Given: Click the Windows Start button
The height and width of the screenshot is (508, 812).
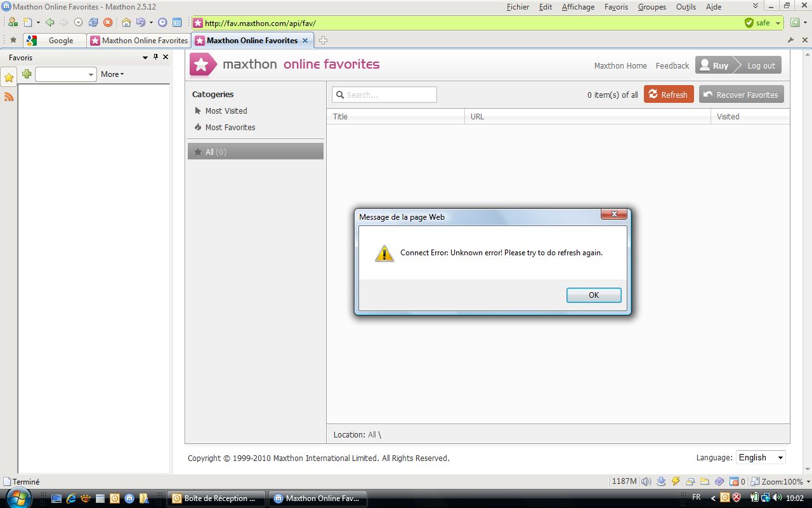Looking at the screenshot, I should tap(18, 498).
